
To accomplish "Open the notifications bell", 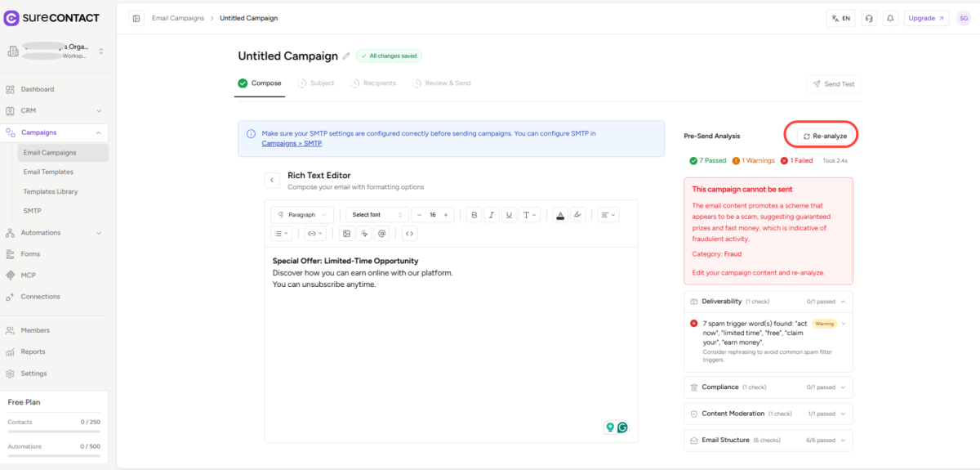I will coord(890,18).
